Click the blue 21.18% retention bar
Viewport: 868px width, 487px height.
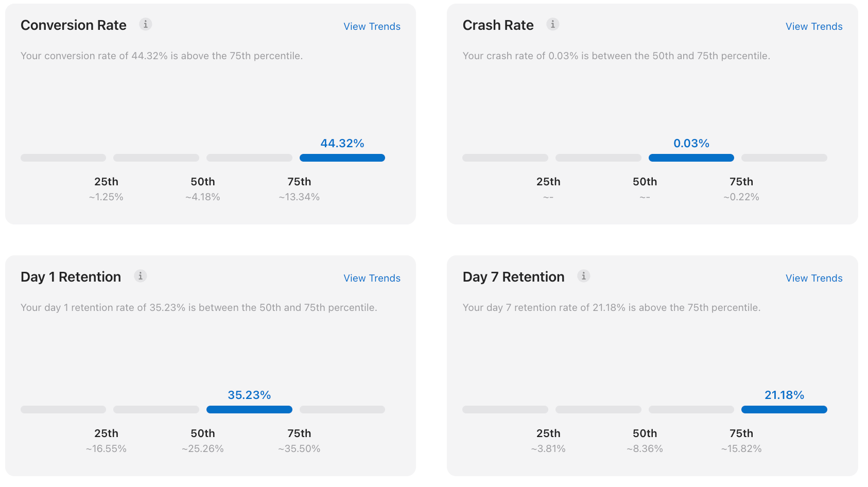(784, 410)
